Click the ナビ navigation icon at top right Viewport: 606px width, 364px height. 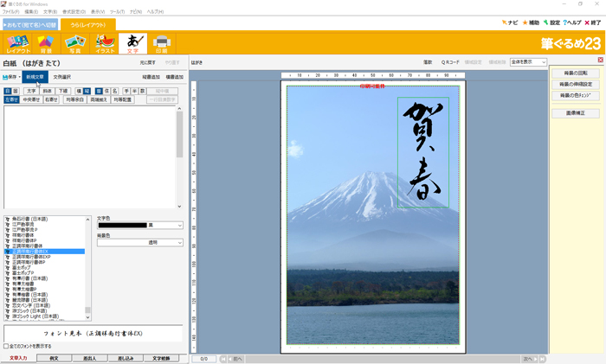508,22
